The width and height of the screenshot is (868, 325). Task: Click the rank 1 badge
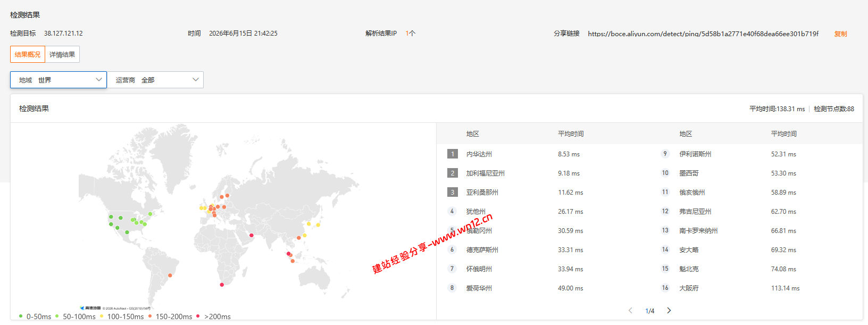(x=453, y=154)
